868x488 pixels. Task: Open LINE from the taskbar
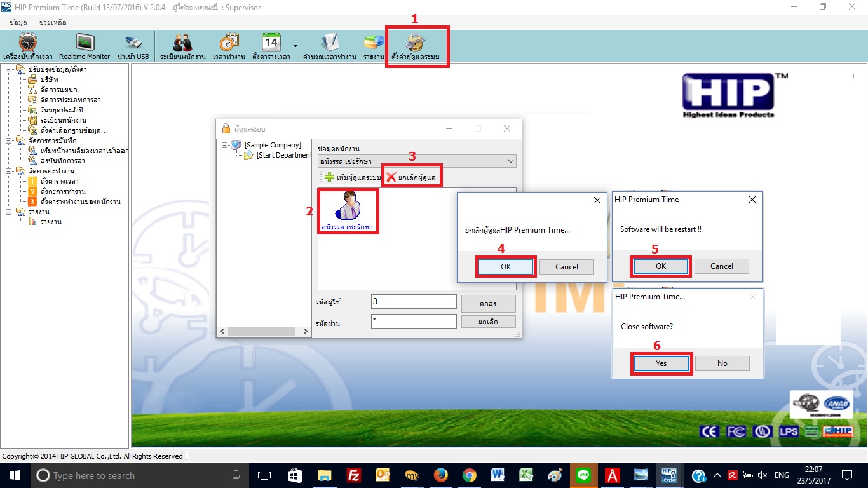tap(583, 475)
